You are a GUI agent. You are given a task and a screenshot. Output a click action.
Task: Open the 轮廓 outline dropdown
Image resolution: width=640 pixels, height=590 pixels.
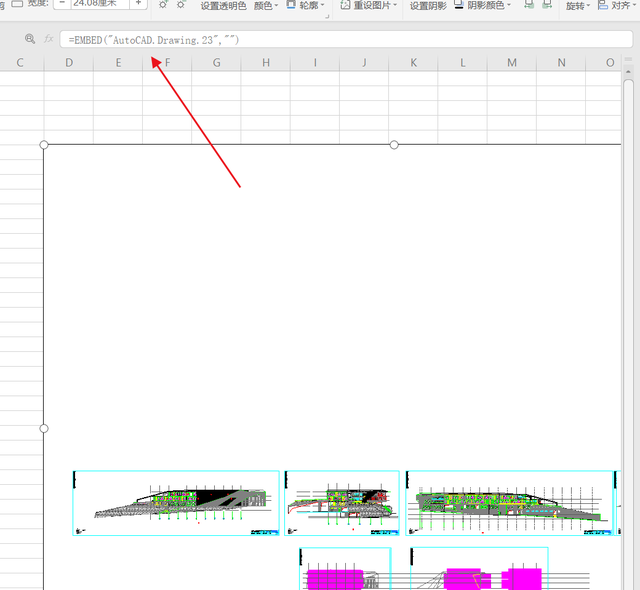tap(305, 5)
